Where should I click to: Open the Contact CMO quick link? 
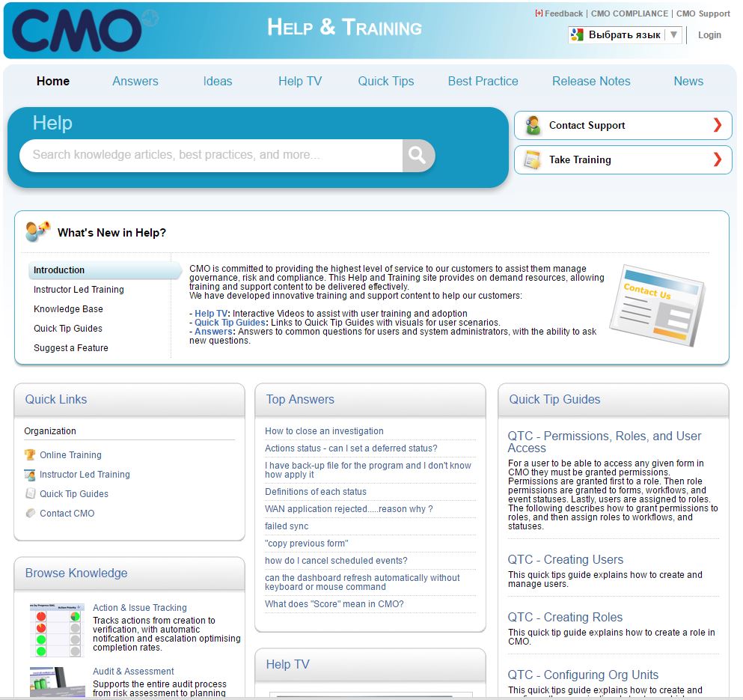point(67,513)
